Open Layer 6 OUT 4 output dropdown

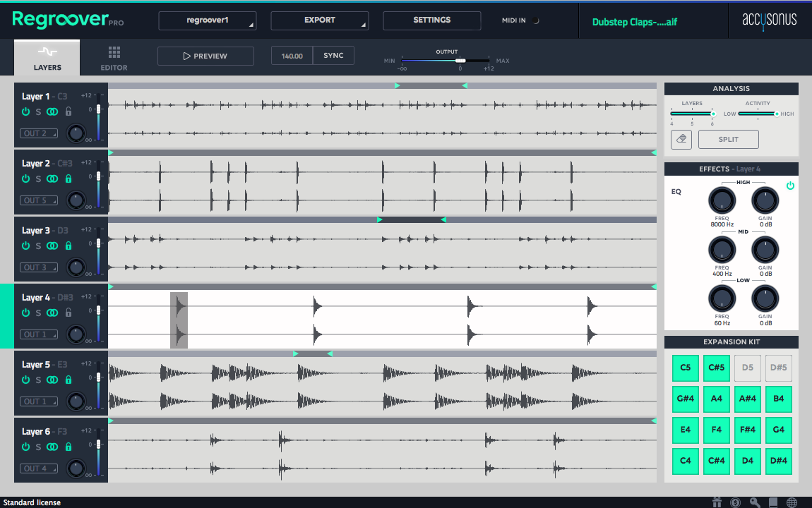coord(39,468)
